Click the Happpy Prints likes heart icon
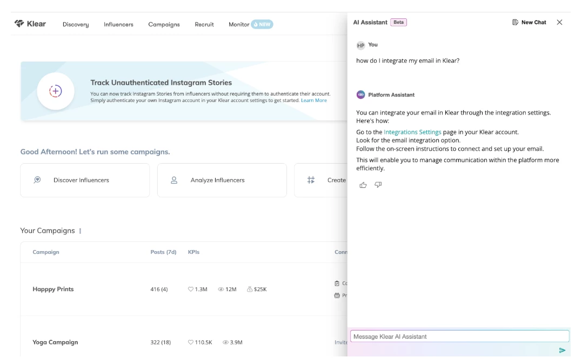The height and width of the screenshot is (364, 588). point(190,289)
